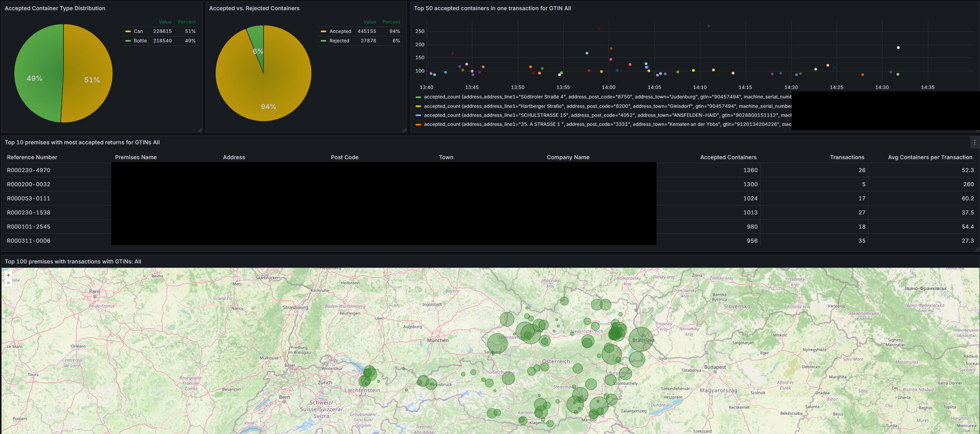Image resolution: width=980 pixels, height=434 pixels.
Task: Open Top 100 premises map panel title
Action: click(73, 261)
